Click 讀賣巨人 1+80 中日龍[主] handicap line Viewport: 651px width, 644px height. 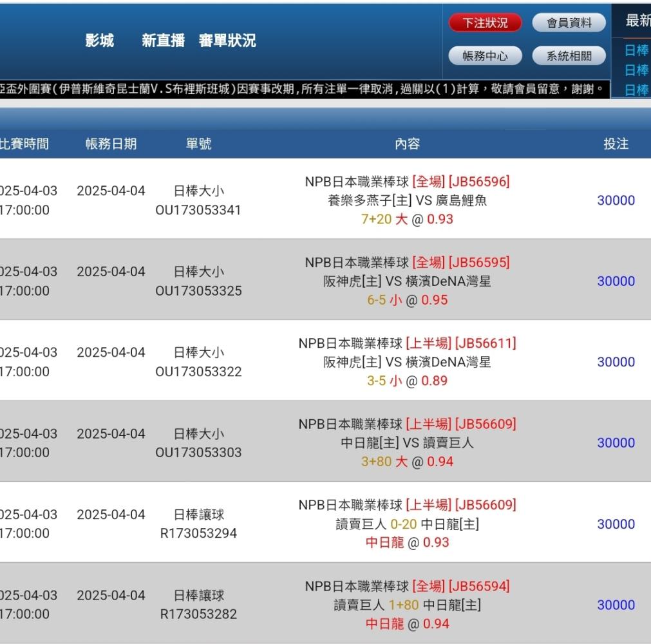click(407, 605)
